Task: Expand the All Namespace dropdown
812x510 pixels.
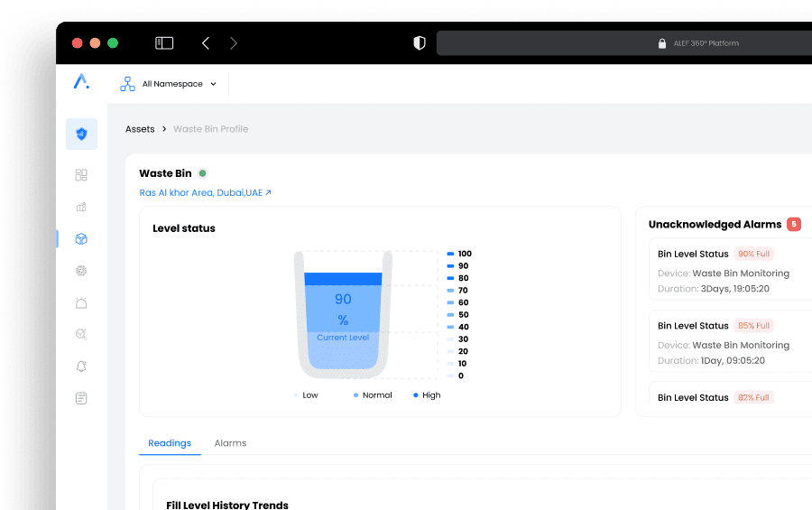Action: [169, 84]
